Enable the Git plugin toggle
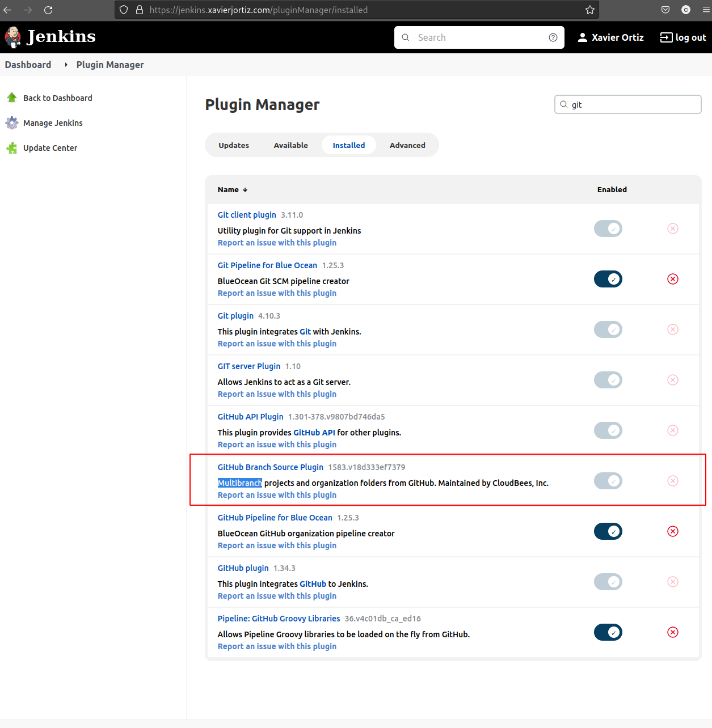The image size is (712, 728). 608,329
